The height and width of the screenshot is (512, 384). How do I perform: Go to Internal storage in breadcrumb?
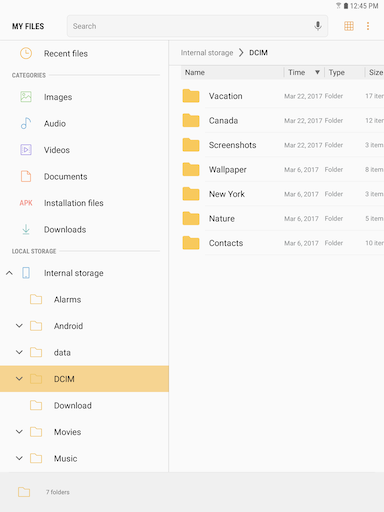pyautogui.click(x=207, y=53)
